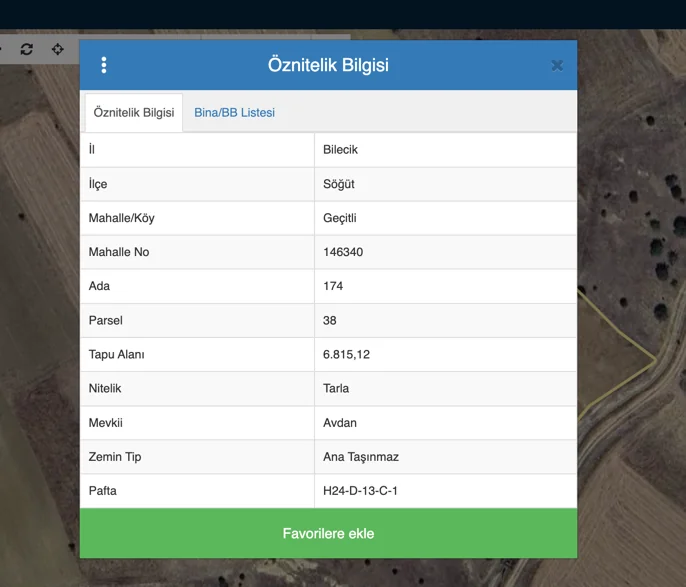Select the Mevkii value Avdan
The width and height of the screenshot is (686, 587).
tap(340, 422)
